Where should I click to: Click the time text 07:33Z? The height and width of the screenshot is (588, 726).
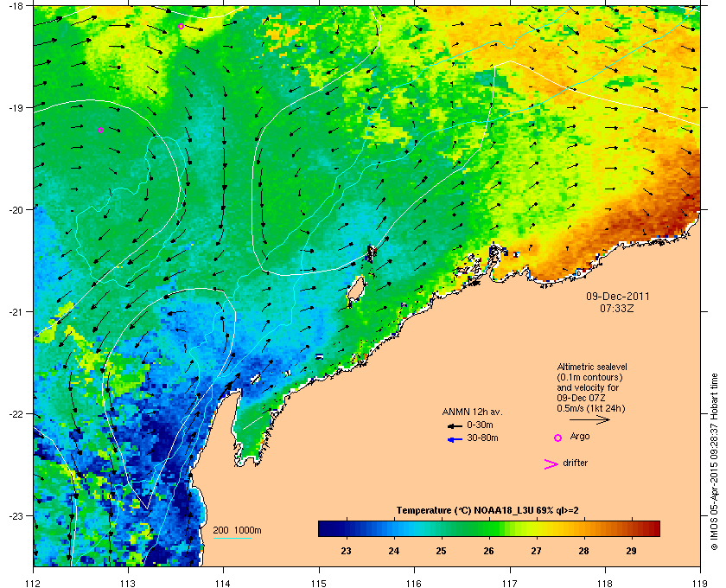click(x=617, y=308)
